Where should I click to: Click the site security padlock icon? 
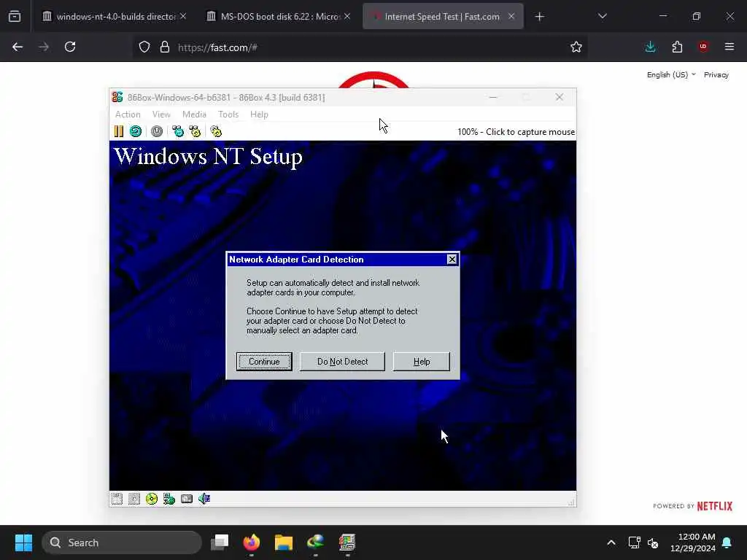pos(164,47)
